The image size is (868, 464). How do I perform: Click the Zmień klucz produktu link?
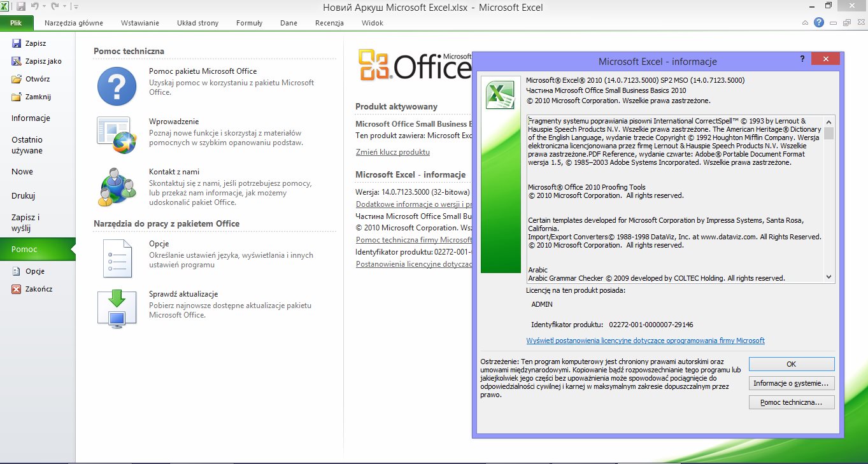392,152
